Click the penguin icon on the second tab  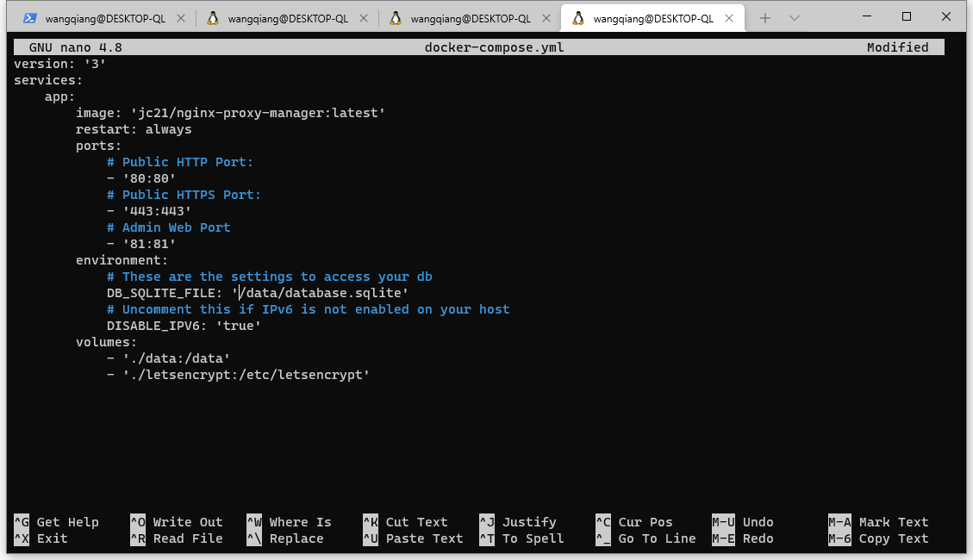212,18
